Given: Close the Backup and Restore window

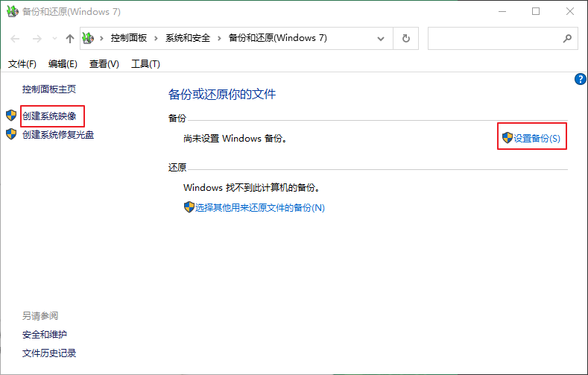Looking at the screenshot, I should click(x=570, y=12).
